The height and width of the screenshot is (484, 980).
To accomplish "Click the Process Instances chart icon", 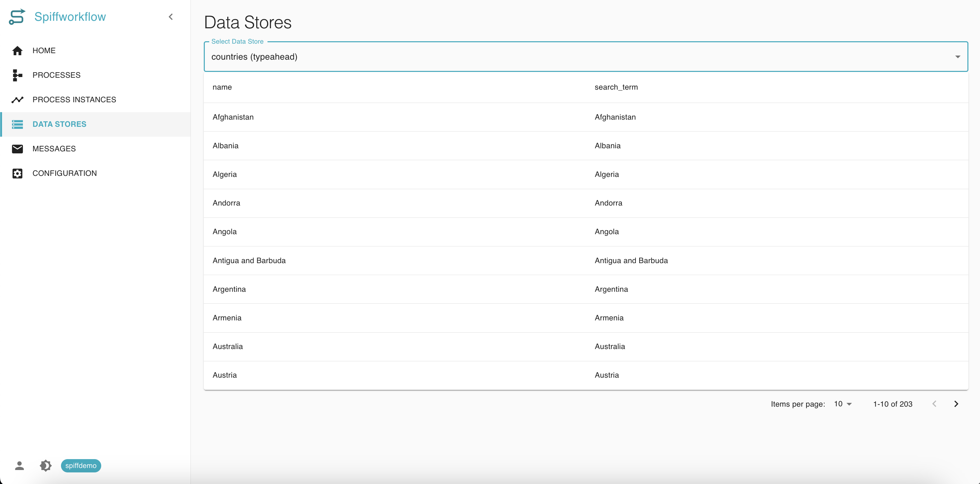I will (17, 100).
